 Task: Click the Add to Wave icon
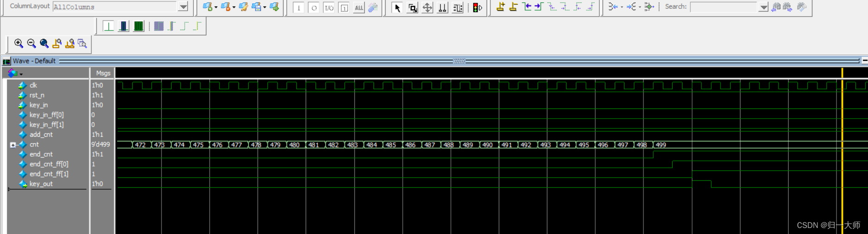pos(207,7)
